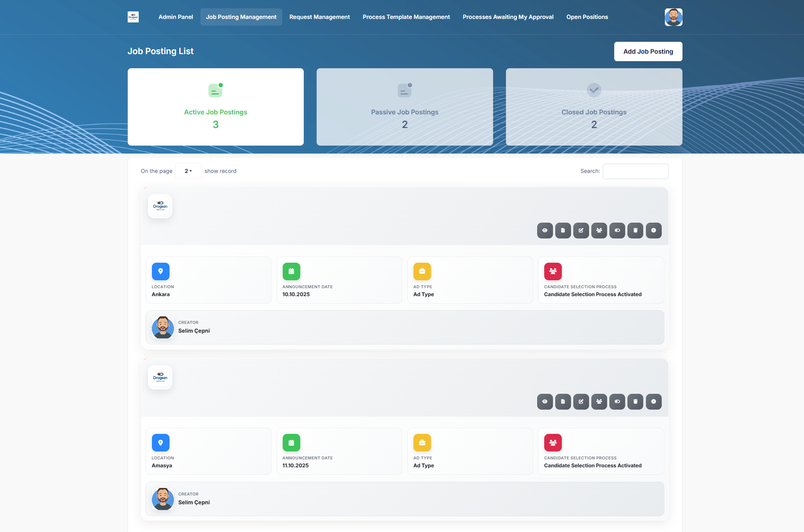Open candidates group icon for the Amasya posting

599,401
